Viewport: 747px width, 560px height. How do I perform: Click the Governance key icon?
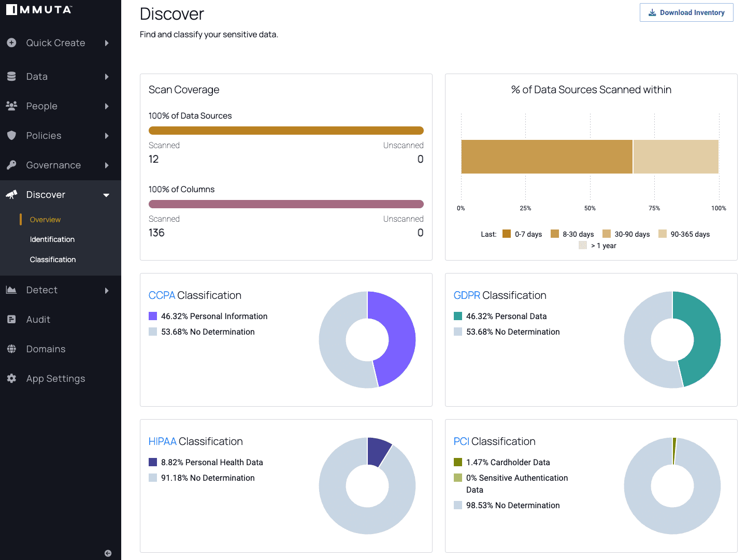point(11,165)
